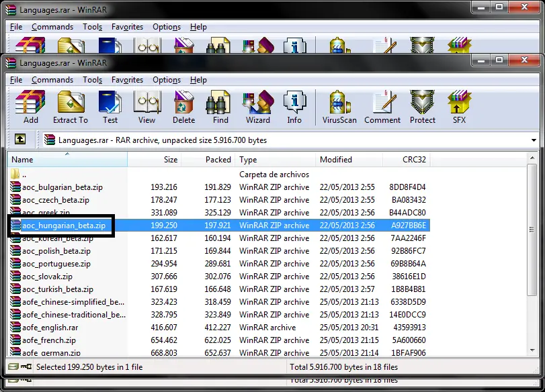Show archive Info
This screenshot has height=392, width=545.
point(294,107)
